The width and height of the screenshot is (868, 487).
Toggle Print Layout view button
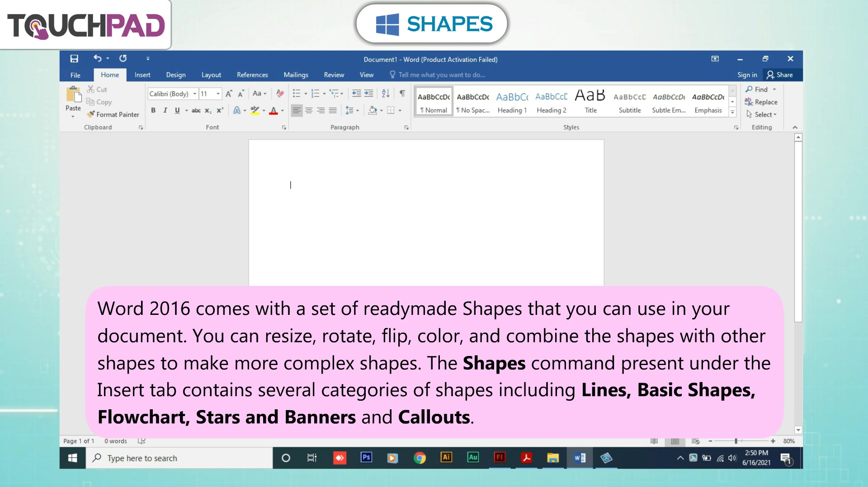675,441
